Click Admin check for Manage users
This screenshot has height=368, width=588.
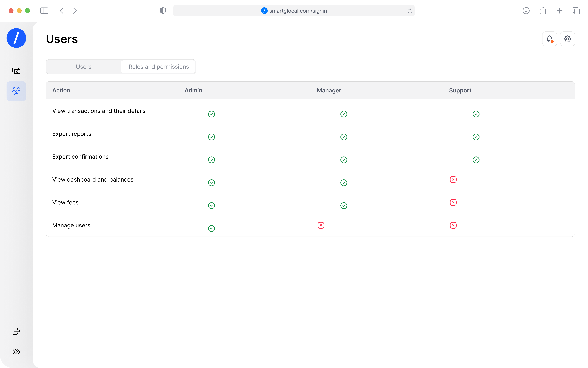click(211, 229)
